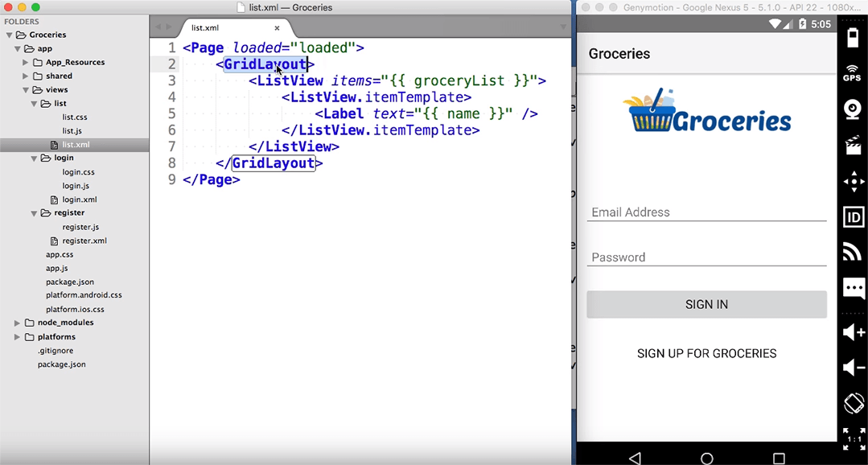Open Genymotion SMS message widget
The width and height of the screenshot is (868, 465).
853,288
